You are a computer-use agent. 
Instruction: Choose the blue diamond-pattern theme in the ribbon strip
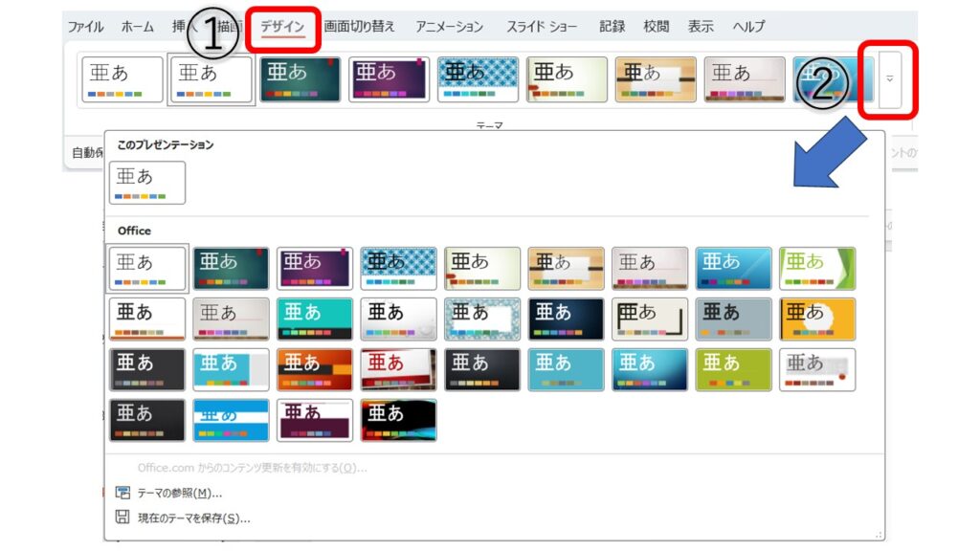(478, 79)
